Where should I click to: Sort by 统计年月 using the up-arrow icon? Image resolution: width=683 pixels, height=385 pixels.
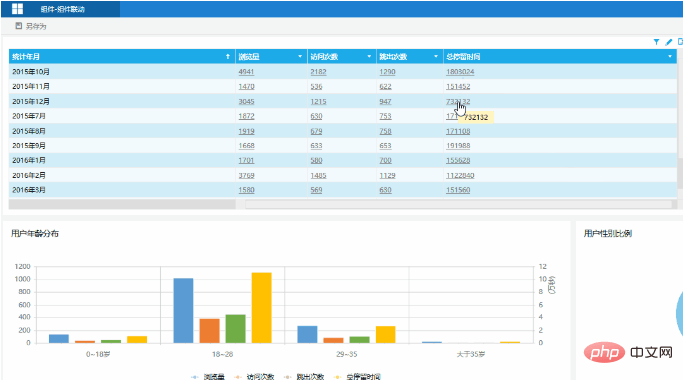click(x=227, y=57)
